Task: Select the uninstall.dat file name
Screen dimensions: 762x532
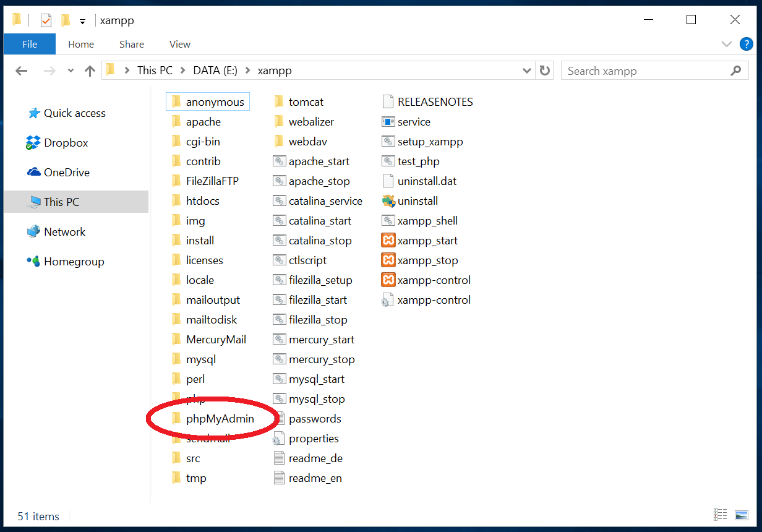Action: pos(427,181)
